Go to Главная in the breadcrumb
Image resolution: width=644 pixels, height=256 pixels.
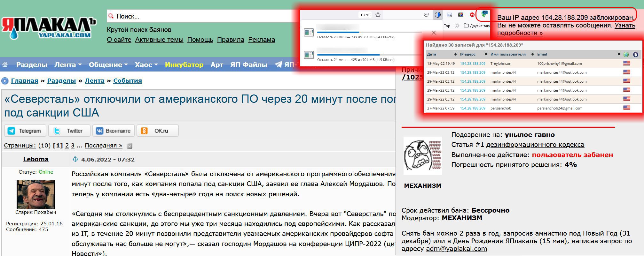click(25, 81)
